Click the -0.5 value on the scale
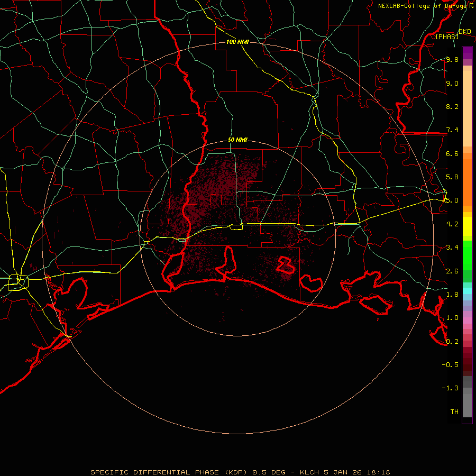 click(x=450, y=364)
